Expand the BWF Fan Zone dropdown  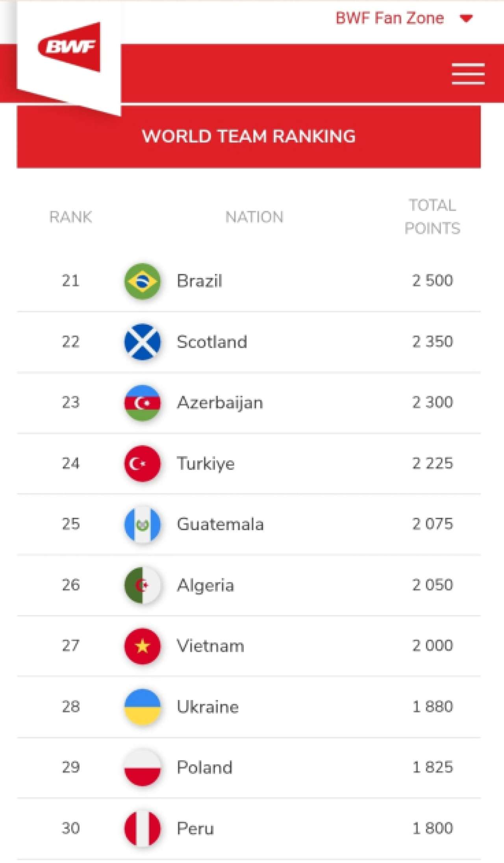(x=467, y=19)
